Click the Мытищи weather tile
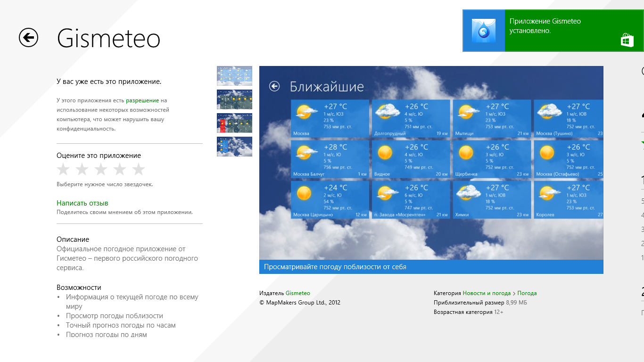This screenshot has height=362, width=644. pyautogui.click(x=492, y=118)
